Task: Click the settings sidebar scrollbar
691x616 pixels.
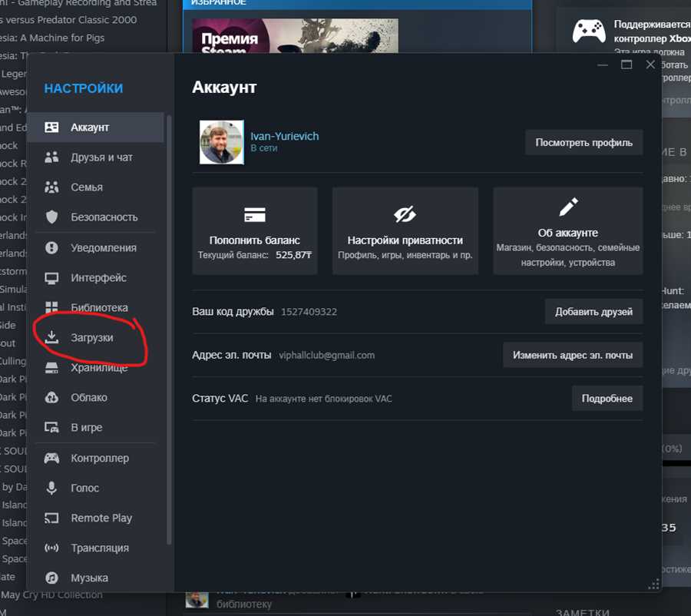Action: (x=169, y=330)
